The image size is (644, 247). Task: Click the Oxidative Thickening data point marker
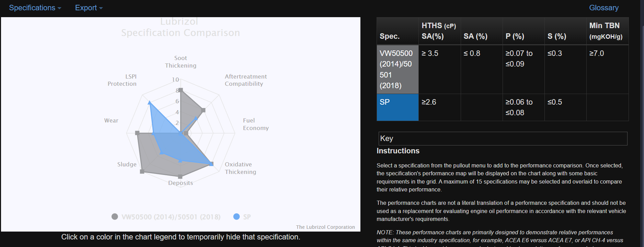(211, 164)
